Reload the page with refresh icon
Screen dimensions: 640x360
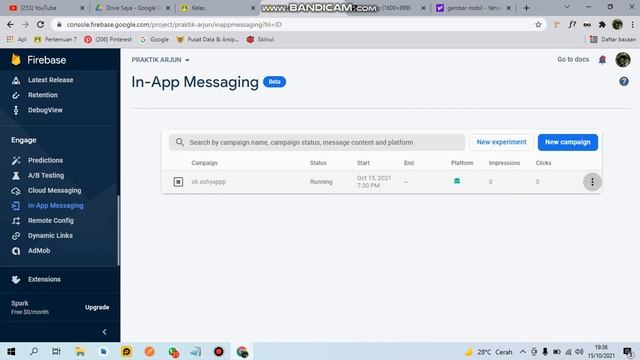[40, 24]
